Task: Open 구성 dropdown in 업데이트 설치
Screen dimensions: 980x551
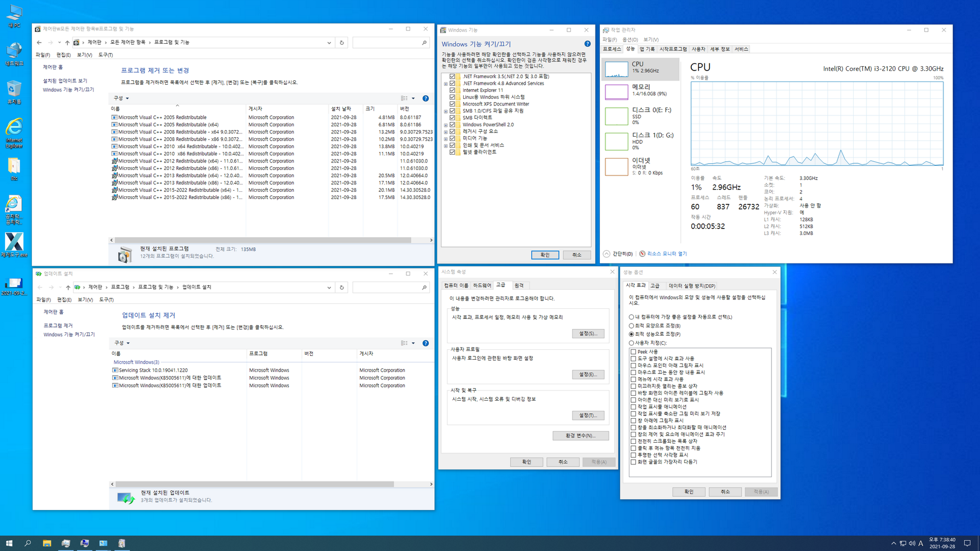Action: pos(121,343)
